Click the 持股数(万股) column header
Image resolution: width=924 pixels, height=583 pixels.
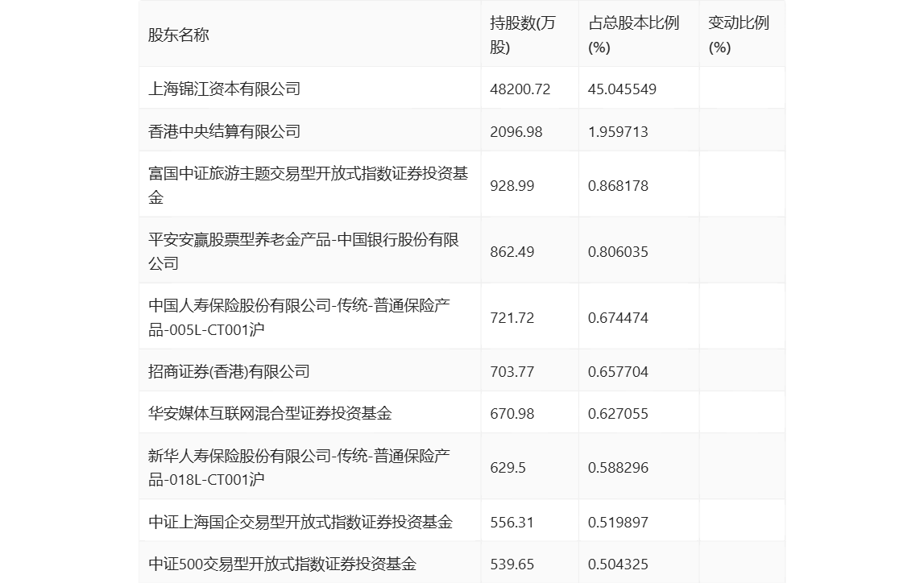click(523, 35)
